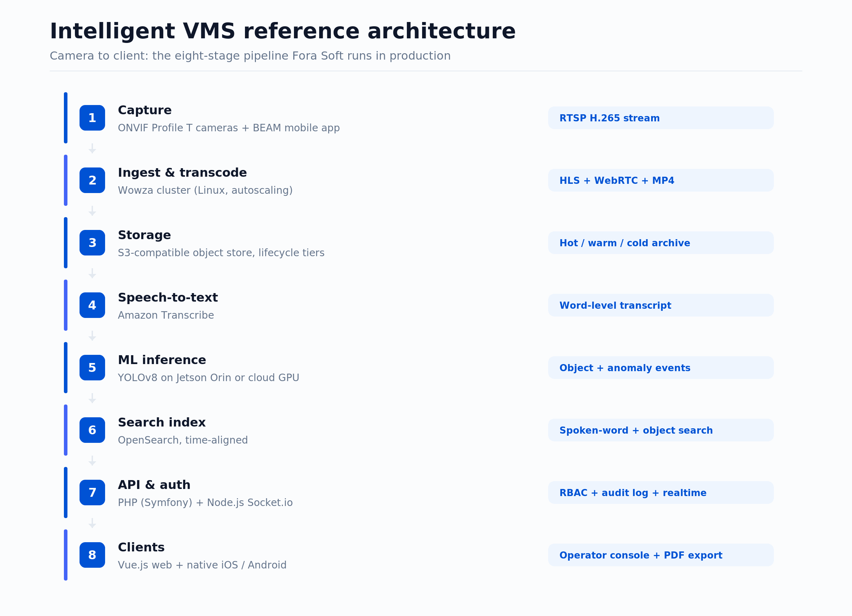Image resolution: width=852 pixels, height=616 pixels.
Task: Select the 'RTSP H.265 stream' output pill
Action: point(661,118)
